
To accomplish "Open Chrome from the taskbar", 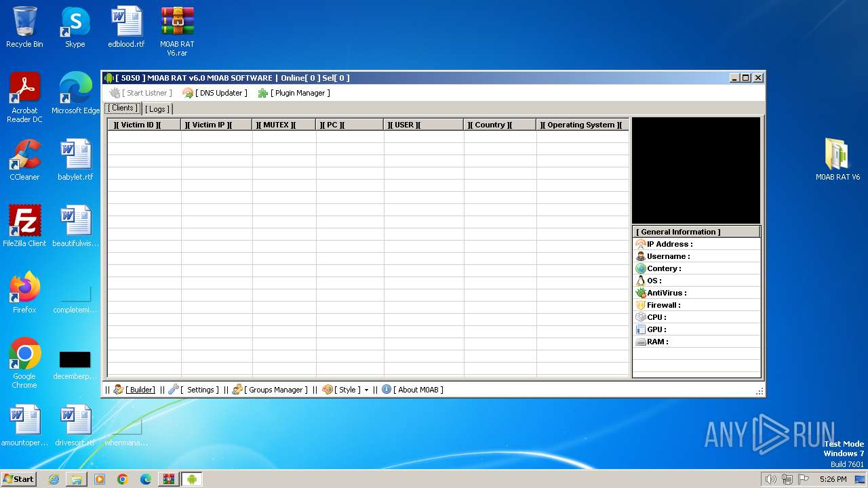I will [123, 479].
